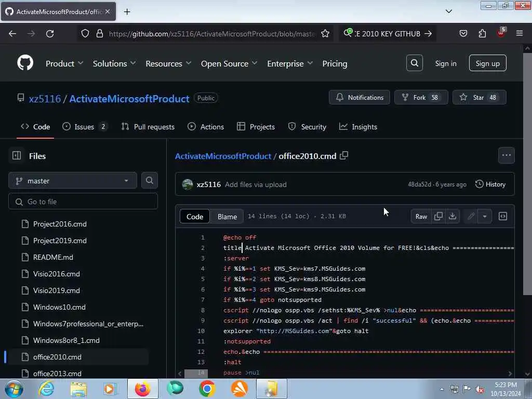Open Windows10.cmd in file list
Viewport: 532px width, 399px height.
pos(59,307)
